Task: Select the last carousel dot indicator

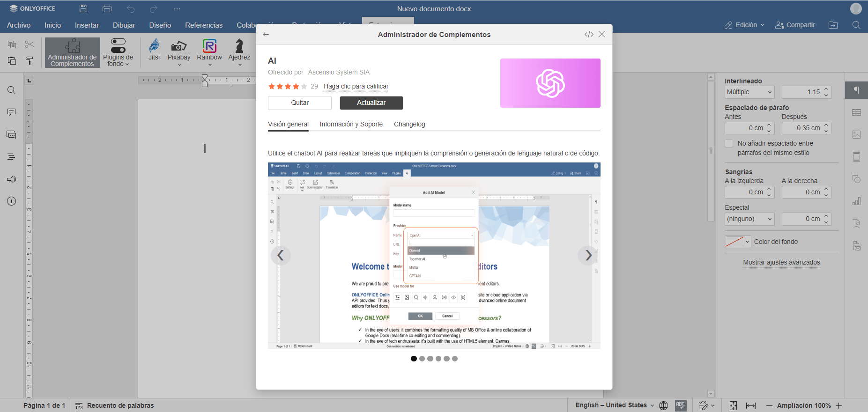Action: [x=455, y=359]
